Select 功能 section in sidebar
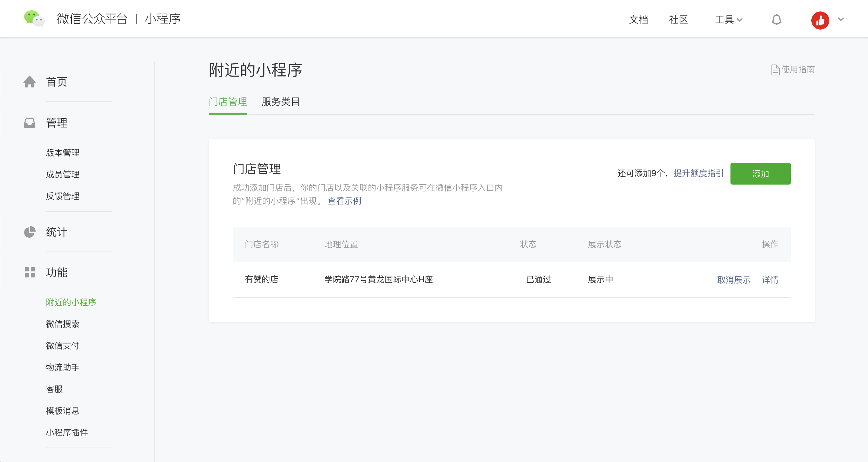The image size is (868, 462). (57, 272)
